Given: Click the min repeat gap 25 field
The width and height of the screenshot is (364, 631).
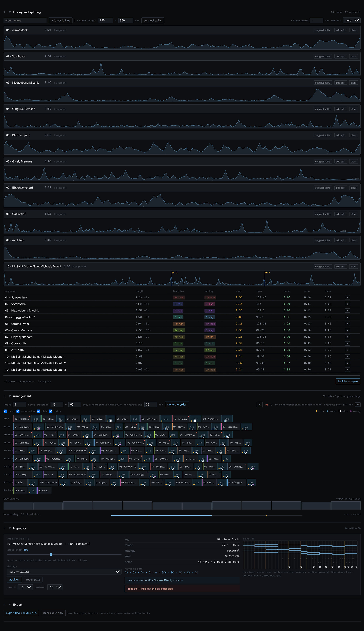Looking at the screenshot, I should (151, 405).
